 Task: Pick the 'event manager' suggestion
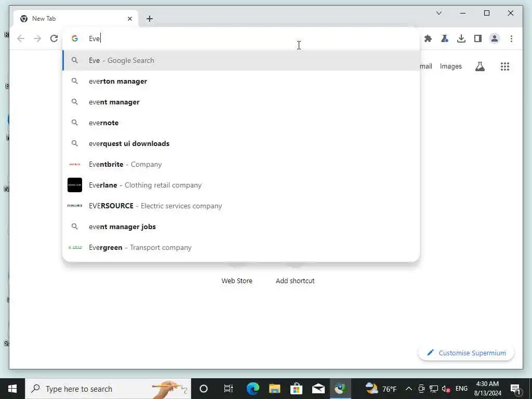pyautogui.click(x=241, y=102)
